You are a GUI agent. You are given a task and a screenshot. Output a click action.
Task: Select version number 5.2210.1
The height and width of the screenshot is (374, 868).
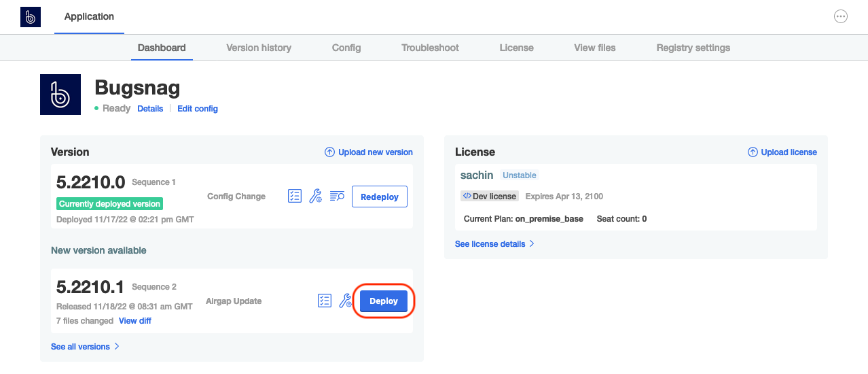91,287
